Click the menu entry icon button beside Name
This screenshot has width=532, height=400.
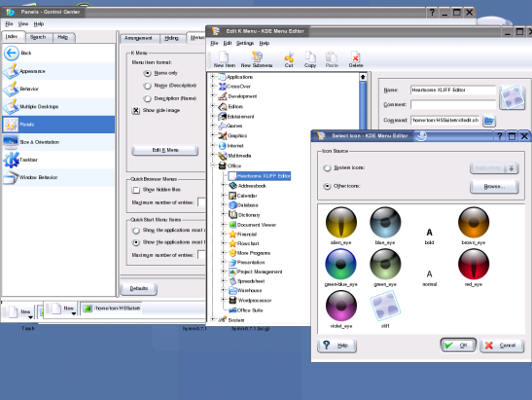coord(512,97)
